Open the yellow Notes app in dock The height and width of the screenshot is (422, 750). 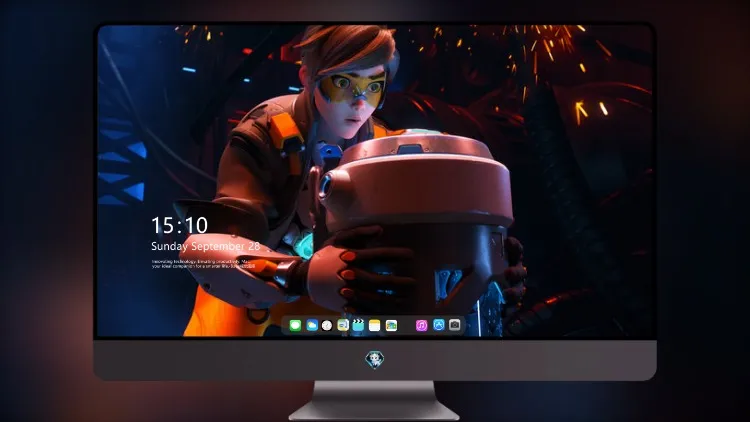click(375, 326)
